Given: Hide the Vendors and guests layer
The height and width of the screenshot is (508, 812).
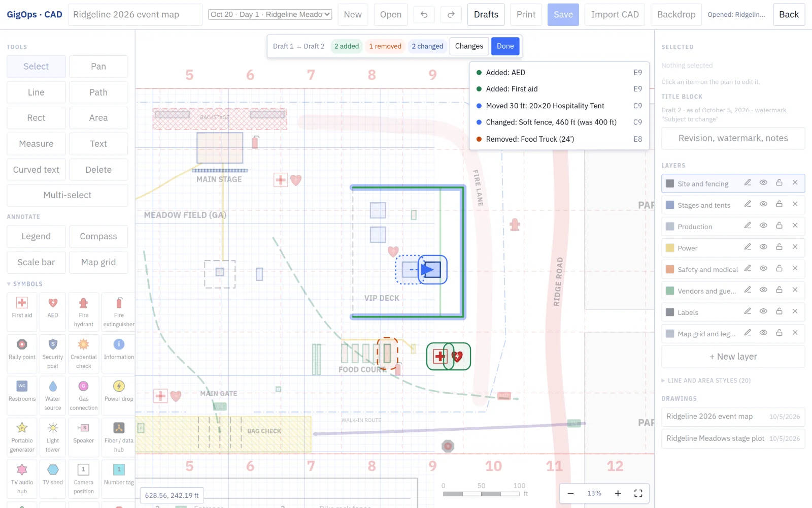Looking at the screenshot, I should tap(763, 290).
